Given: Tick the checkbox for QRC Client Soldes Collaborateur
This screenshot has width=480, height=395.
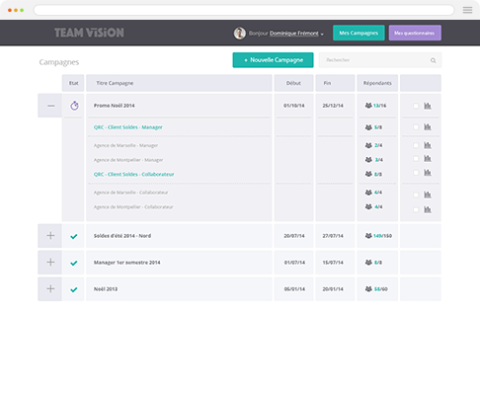Looking at the screenshot, I should 416,173.
